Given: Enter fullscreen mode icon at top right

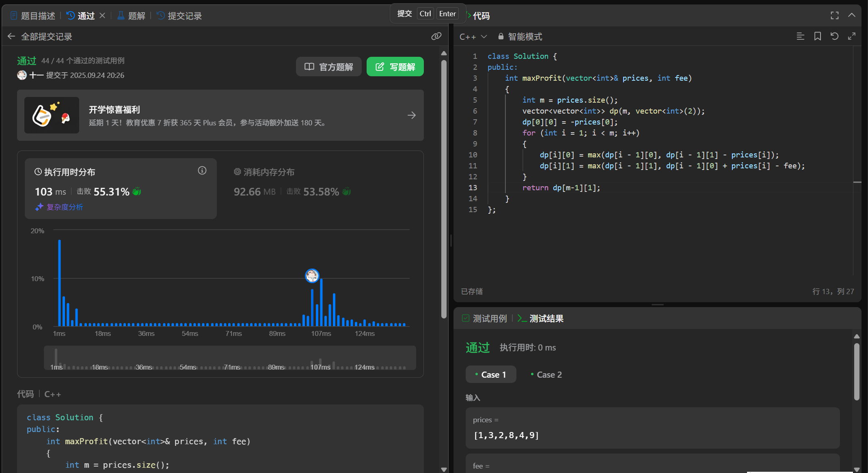Looking at the screenshot, I should pyautogui.click(x=834, y=15).
